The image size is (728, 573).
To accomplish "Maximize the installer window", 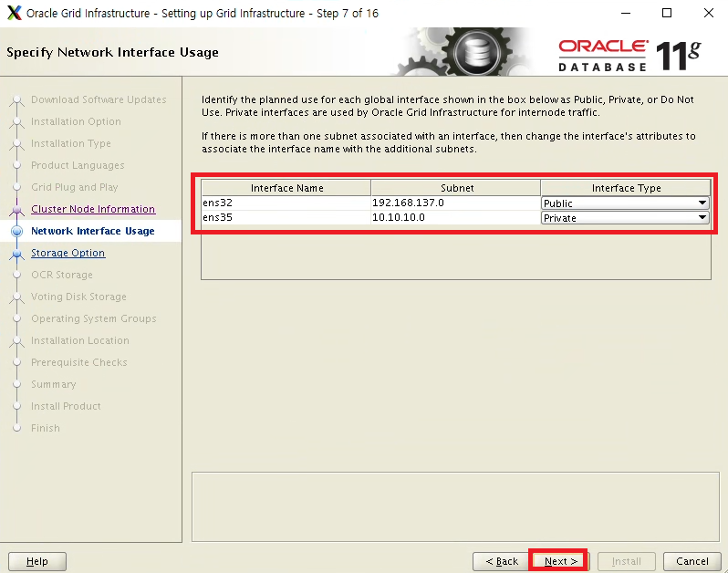I will click(x=667, y=13).
